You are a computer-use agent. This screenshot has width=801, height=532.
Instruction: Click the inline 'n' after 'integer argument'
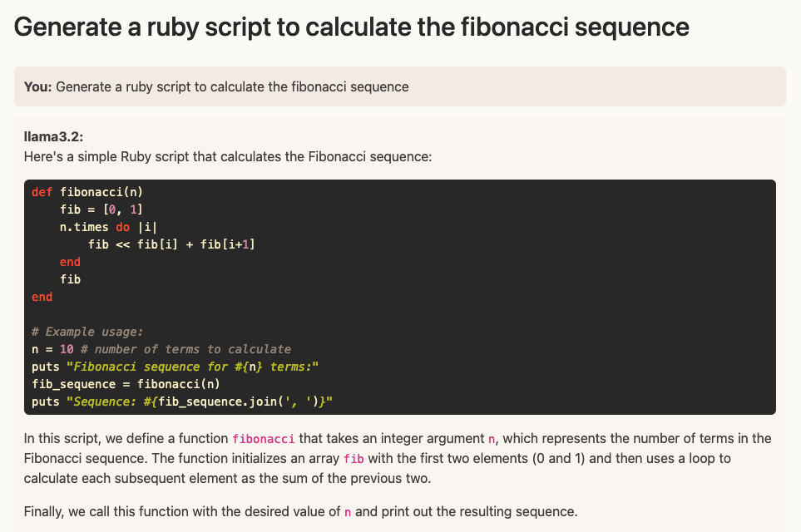click(x=494, y=439)
